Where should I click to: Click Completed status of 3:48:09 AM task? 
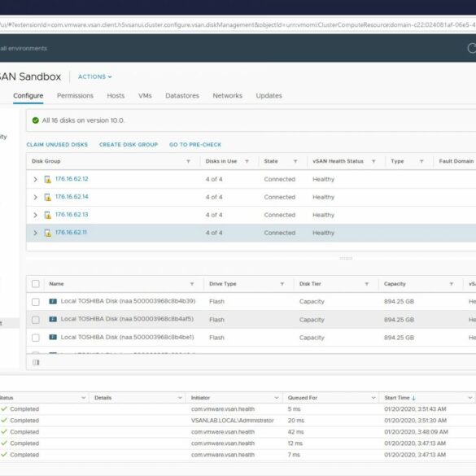[24, 432]
